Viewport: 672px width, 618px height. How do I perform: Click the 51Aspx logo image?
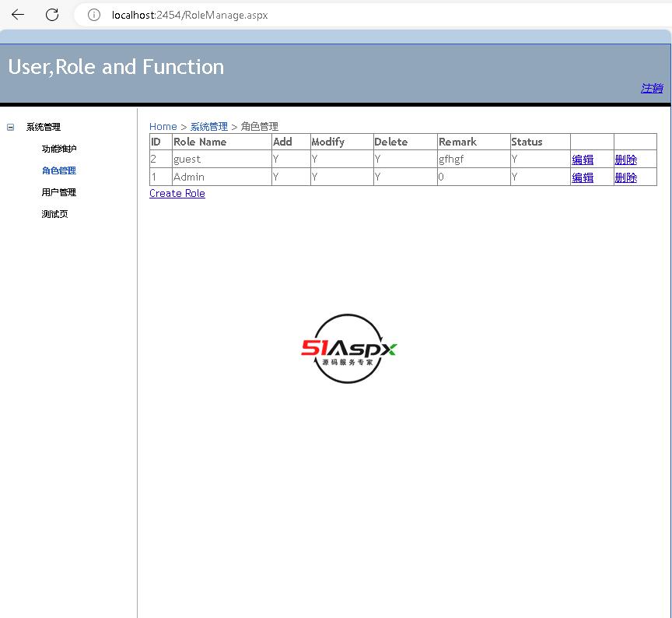tap(349, 349)
